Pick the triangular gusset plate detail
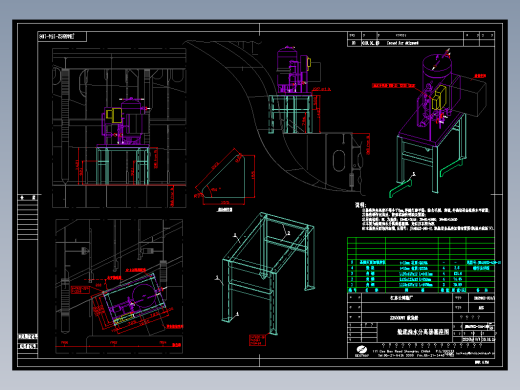Viewport: 520px width, 390px height. (x=225, y=177)
